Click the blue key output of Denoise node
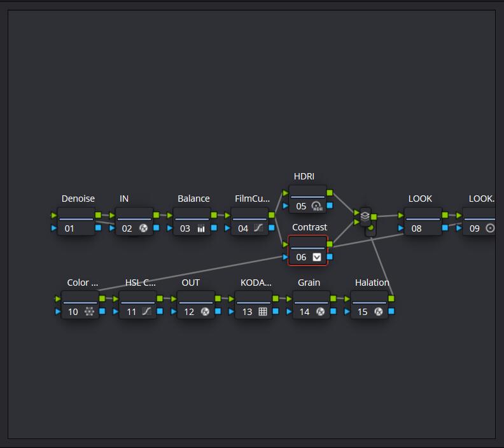The width and height of the screenshot is (504, 448). pyautogui.click(x=98, y=227)
